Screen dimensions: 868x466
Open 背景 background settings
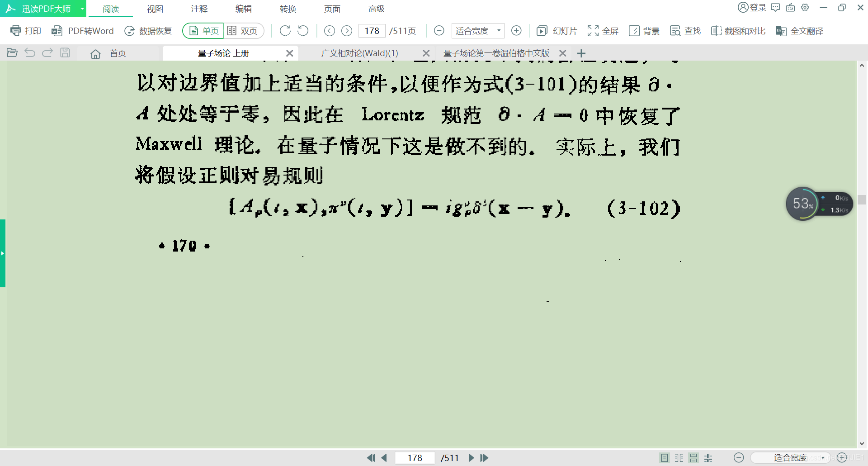(x=644, y=31)
